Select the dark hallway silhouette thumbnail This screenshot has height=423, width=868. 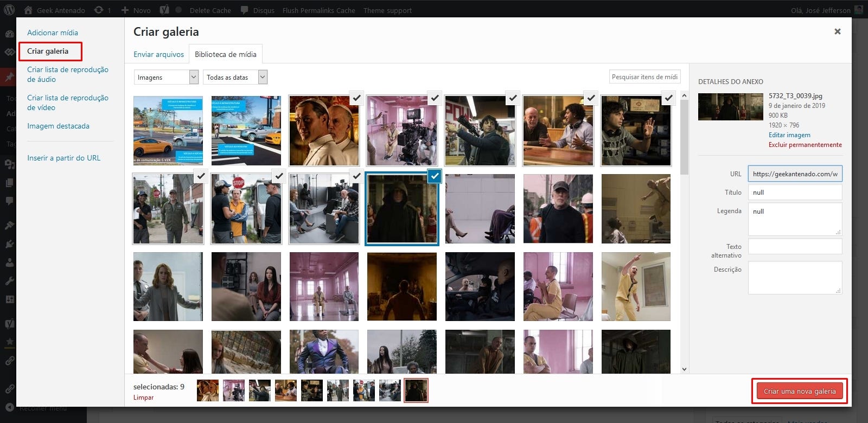[402, 286]
